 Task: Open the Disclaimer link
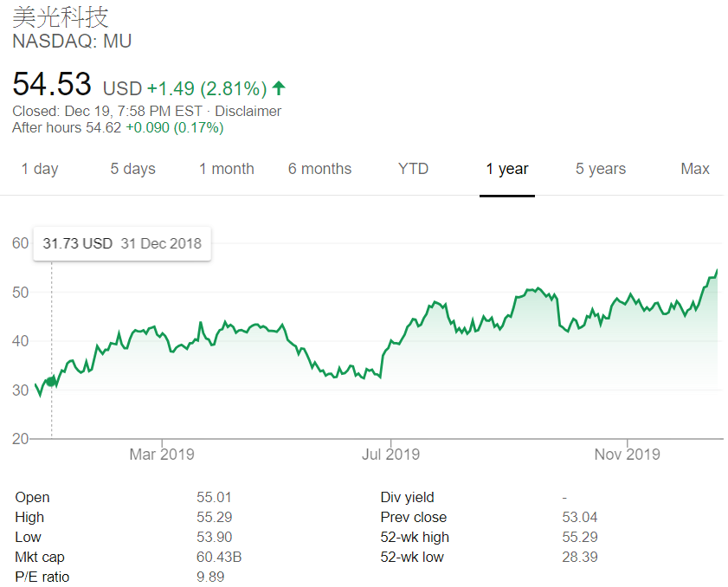[x=248, y=112]
